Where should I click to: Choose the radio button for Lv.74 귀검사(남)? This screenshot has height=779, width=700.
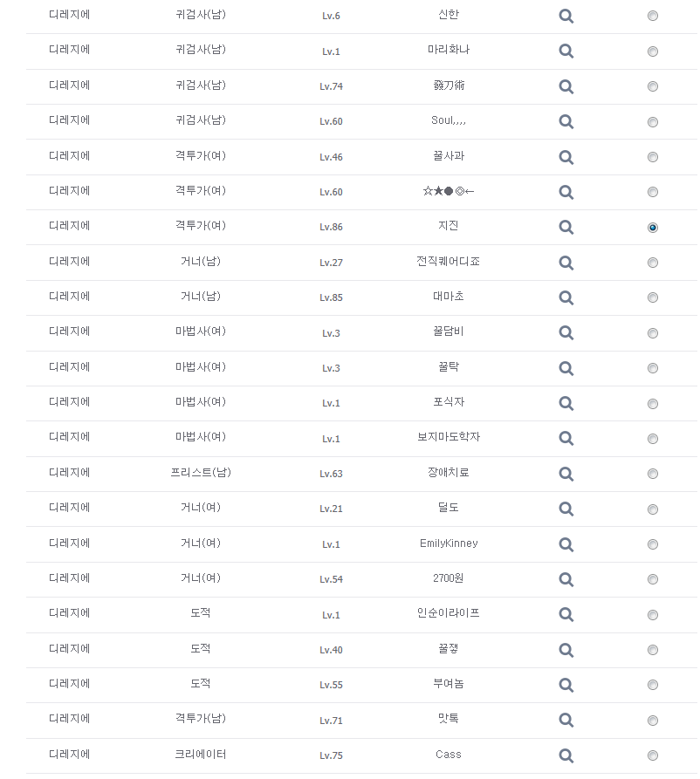(653, 86)
